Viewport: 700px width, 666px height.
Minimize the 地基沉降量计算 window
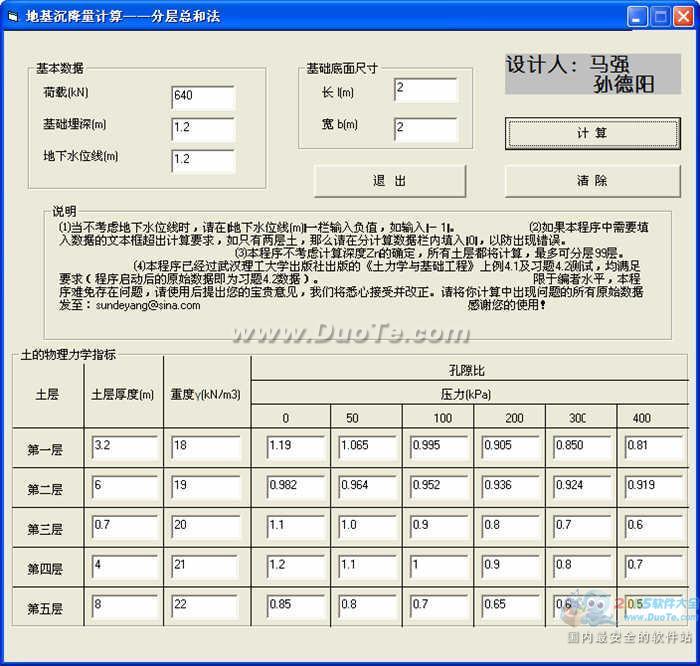[x=637, y=17]
